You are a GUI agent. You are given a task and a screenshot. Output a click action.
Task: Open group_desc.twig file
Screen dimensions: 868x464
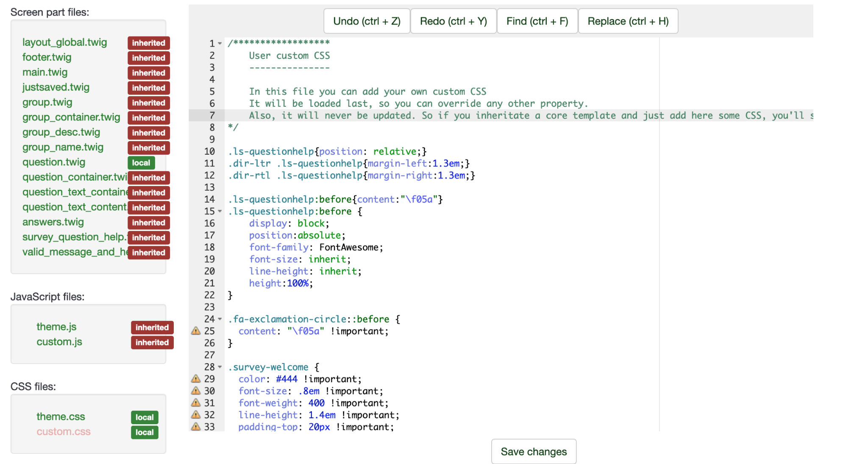click(x=61, y=132)
